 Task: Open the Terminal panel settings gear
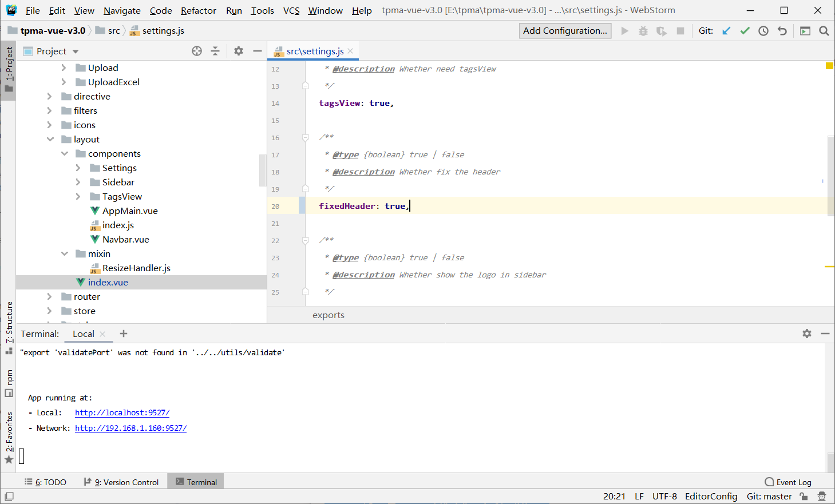[806, 334]
